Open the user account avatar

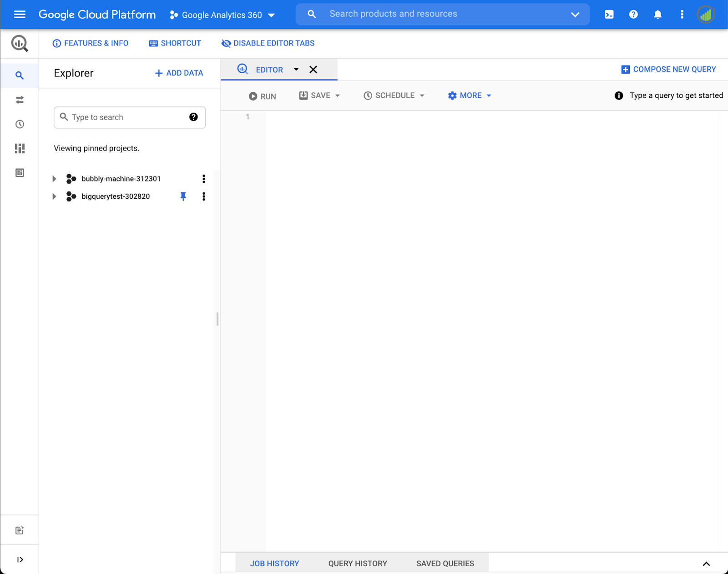coord(706,15)
